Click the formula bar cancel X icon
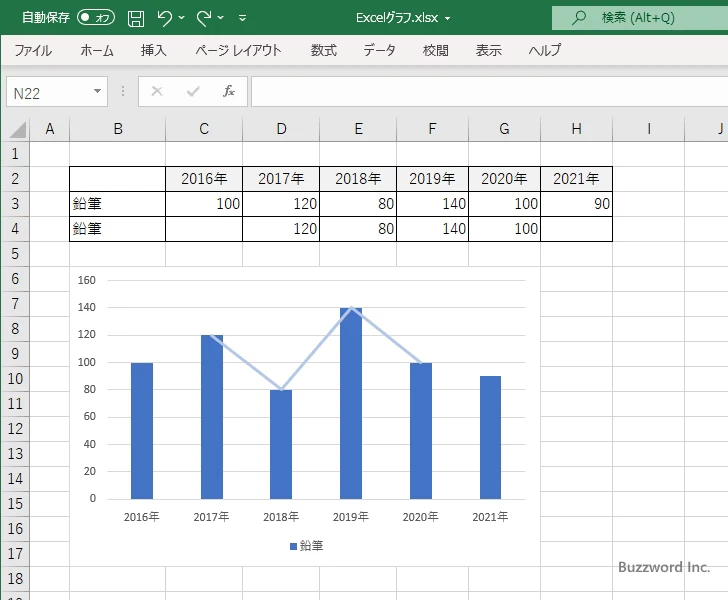The image size is (728, 600). click(x=157, y=91)
